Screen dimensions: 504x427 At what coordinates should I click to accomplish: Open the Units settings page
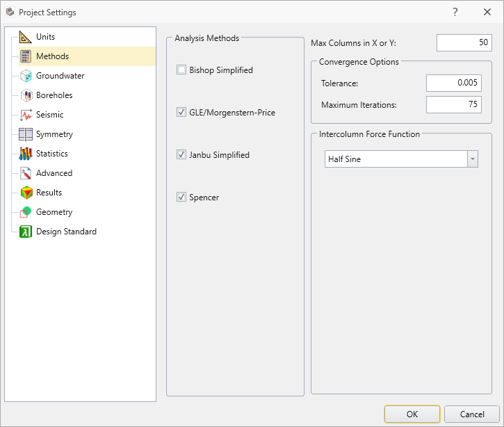coord(45,37)
